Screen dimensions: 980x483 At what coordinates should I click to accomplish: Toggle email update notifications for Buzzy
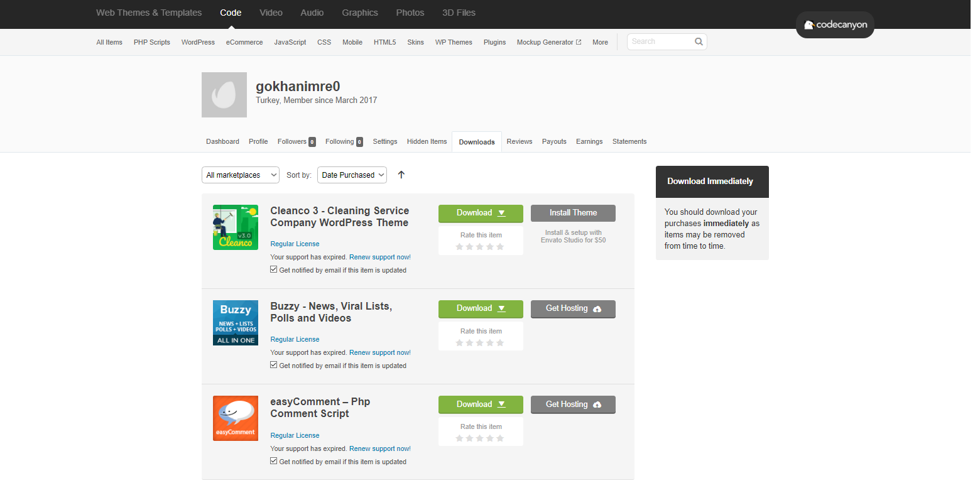tap(273, 365)
